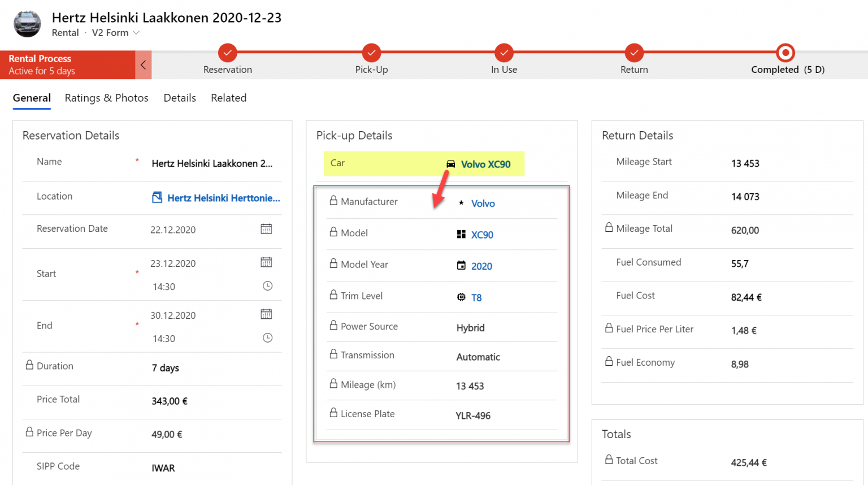Click the Mileage (km) lock icon
This screenshot has height=485, width=868.
coord(333,383)
